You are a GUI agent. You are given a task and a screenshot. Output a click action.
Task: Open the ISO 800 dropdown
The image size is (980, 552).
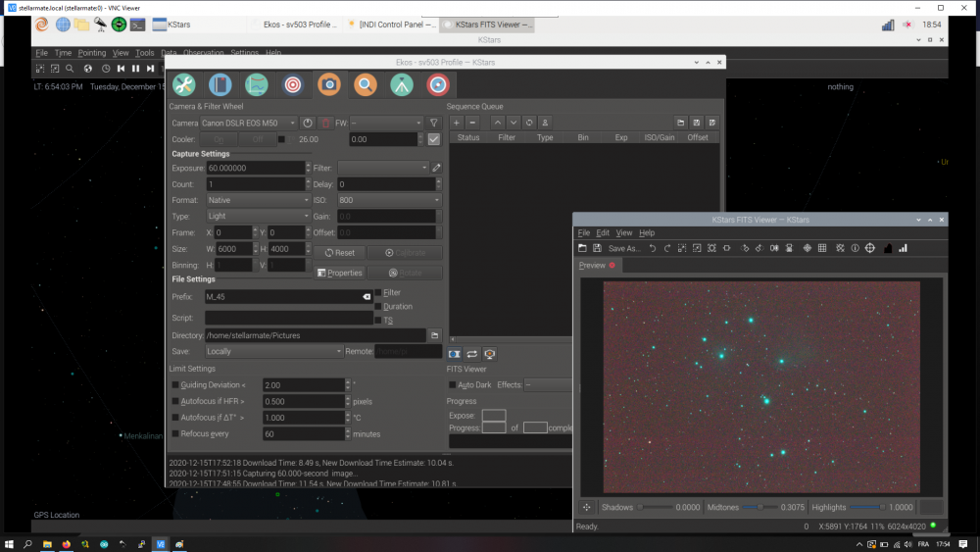click(389, 200)
